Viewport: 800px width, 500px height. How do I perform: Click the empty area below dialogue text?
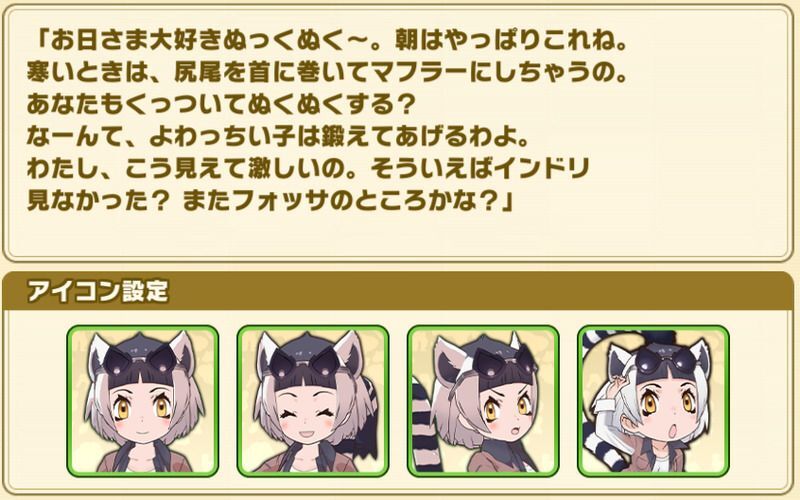pyautogui.click(x=398, y=235)
